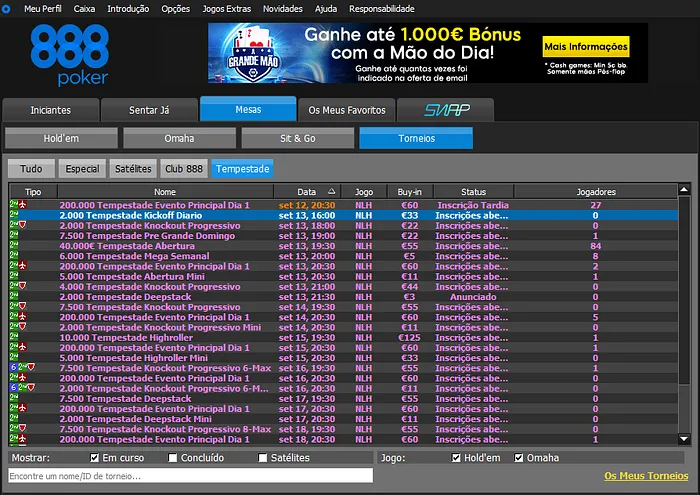The image size is (700, 495).
Task: Filter by Especial tournaments
Action: pos(82,169)
